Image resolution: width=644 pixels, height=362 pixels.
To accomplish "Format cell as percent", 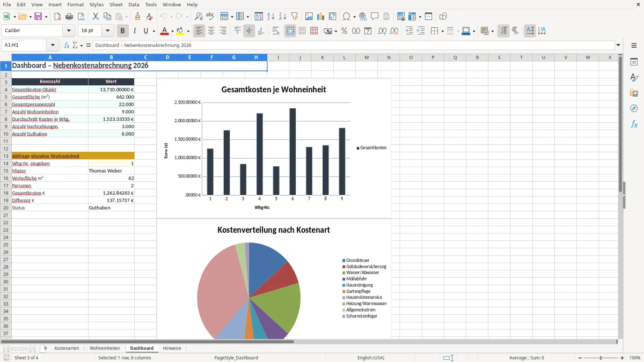I will pyautogui.click(x=345, y=31).
